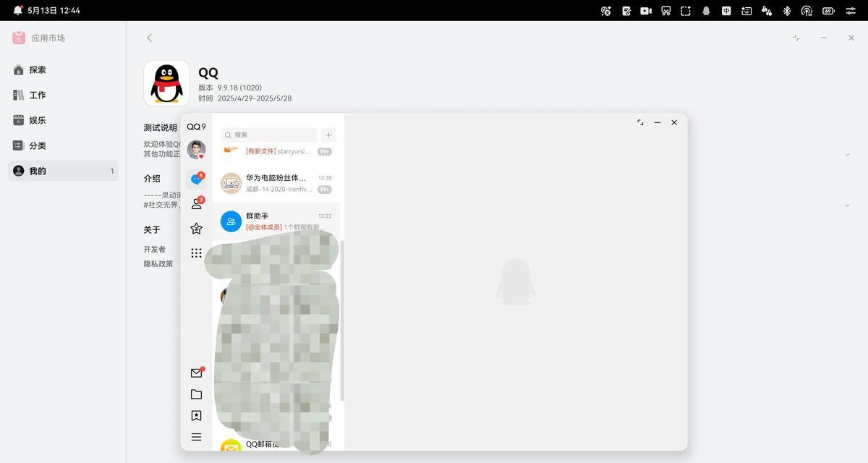Open the QQ file folder icon
Screen dimensions: 868x463
196,394
